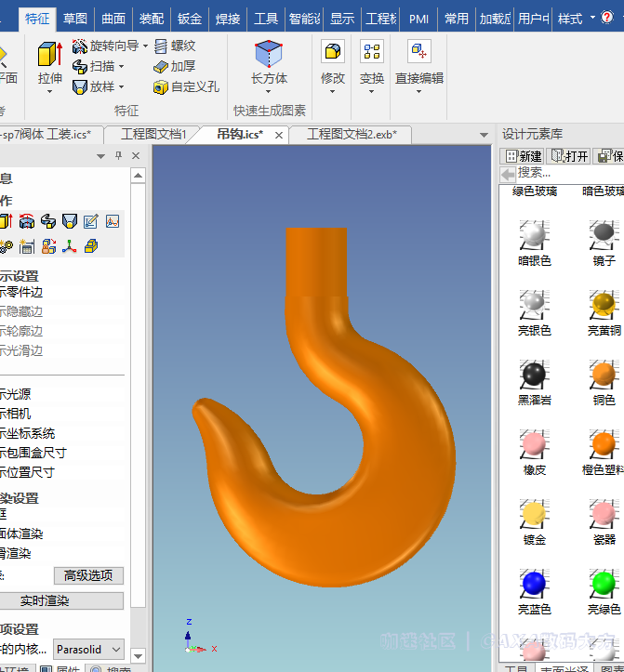Click the 实时渲染 button

tap(44, 601)
